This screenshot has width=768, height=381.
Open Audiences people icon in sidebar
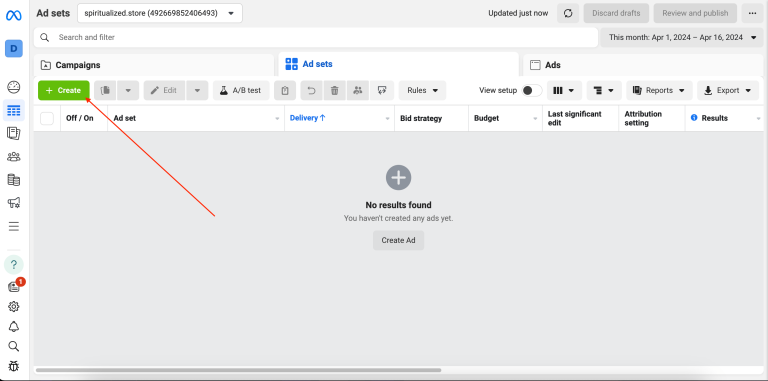(14, 157)
